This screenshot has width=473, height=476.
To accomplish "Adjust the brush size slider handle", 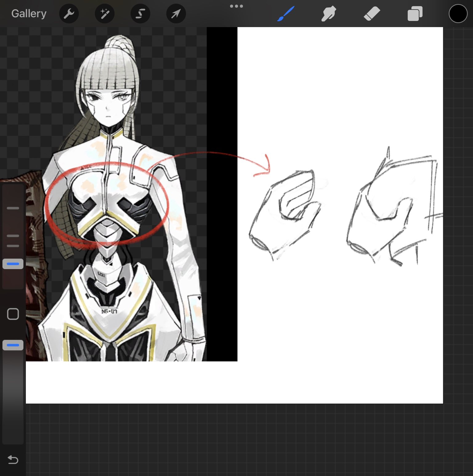I will [x=13, y=264].
